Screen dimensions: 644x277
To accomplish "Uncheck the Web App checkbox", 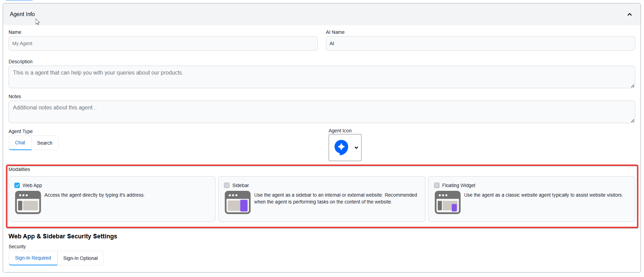I will tap(17, 185).
